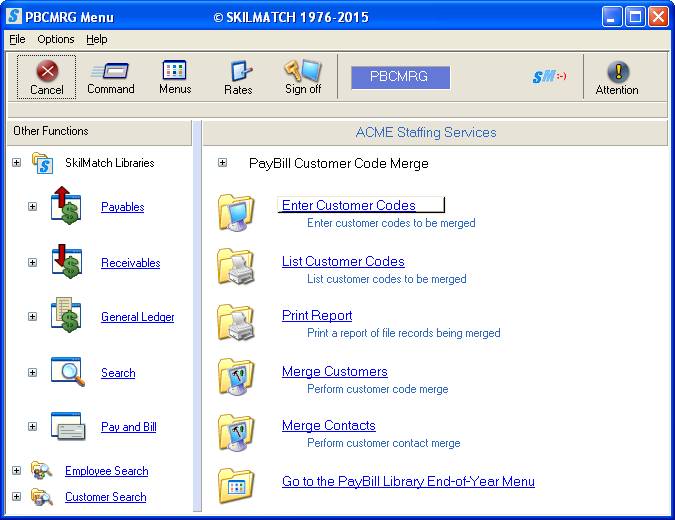This screenshot has width=675, height=520.
Task: Click the Payables dollar icon
Action: tap(66, 206)
